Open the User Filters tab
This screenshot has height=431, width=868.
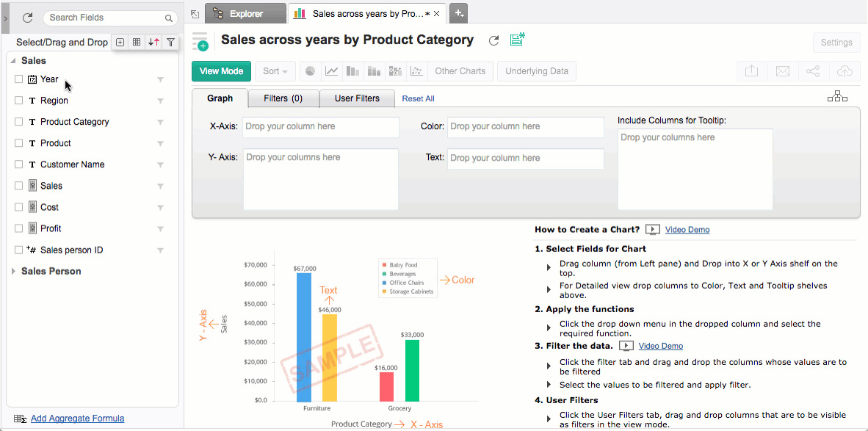(357, 98)
